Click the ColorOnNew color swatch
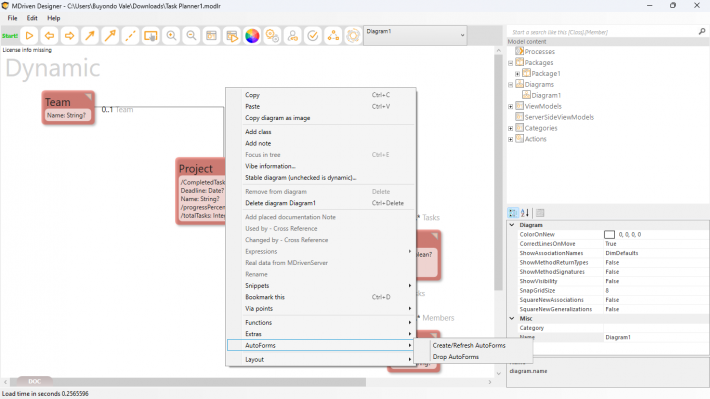Screen dimensions: 710x399 pos(609,235)
